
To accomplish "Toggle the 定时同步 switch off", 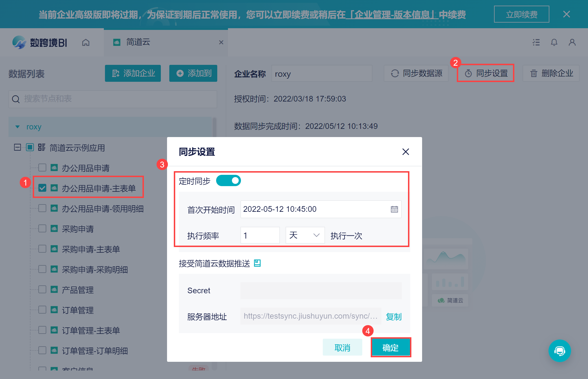I will (x=228, y=181).
